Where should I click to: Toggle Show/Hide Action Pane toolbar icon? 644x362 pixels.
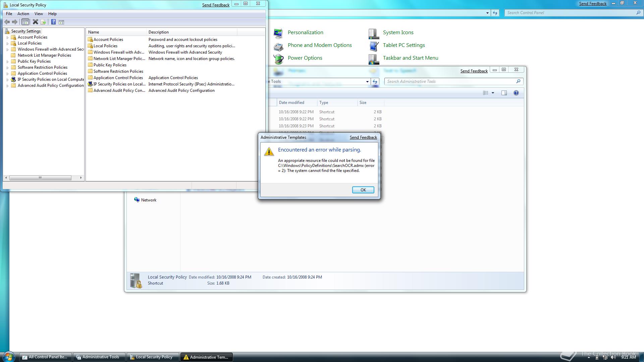61,22
